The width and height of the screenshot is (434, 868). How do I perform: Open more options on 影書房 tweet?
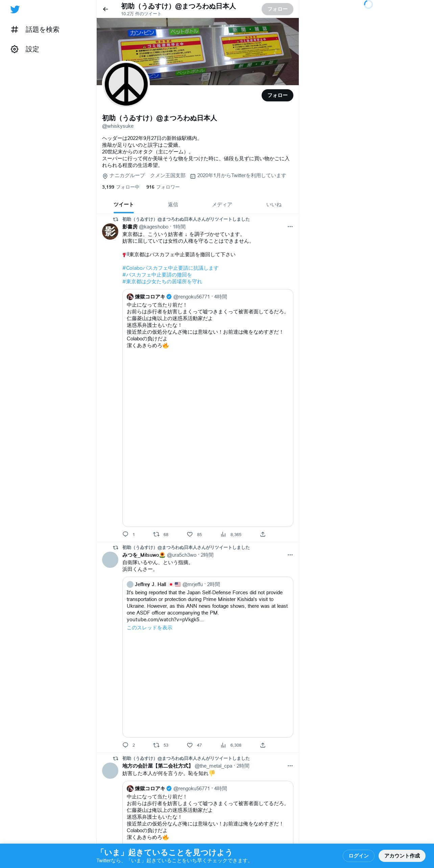coord(290,227)
